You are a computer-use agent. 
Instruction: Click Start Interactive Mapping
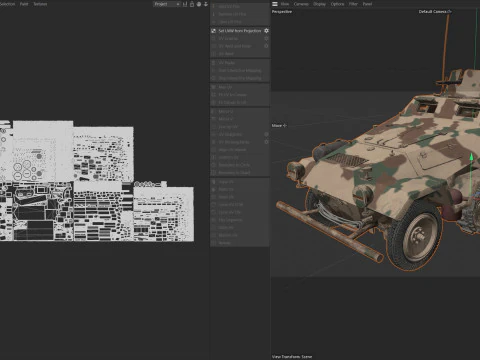tap(240, 70)
